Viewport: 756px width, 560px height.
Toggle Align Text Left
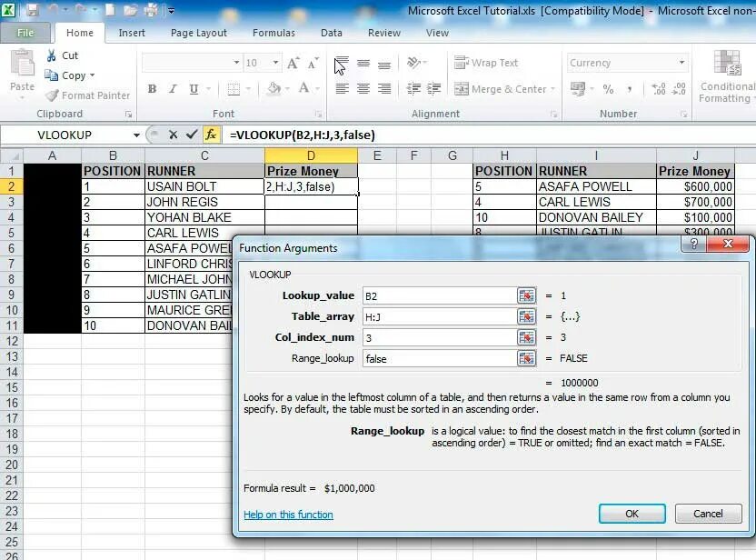[x=342, y=89]
